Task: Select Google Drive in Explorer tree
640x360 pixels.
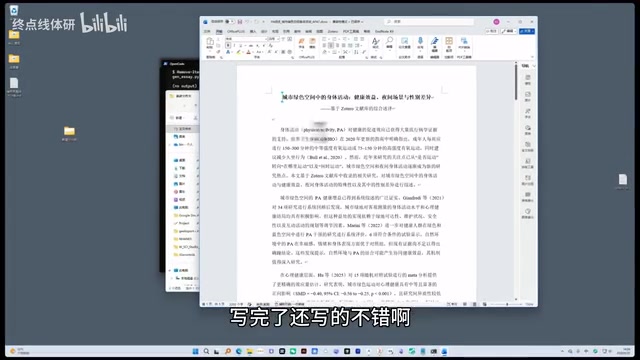Action: pyautogui.click(x=186, y=215)
